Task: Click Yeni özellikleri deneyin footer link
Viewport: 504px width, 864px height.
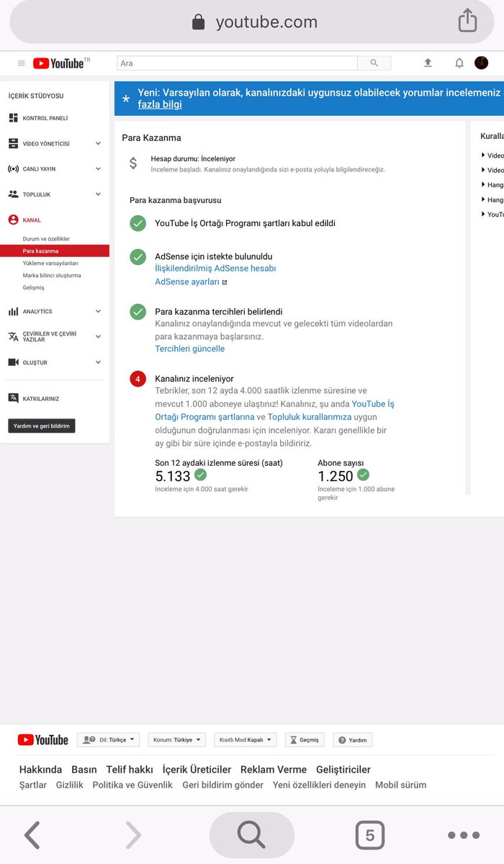Action: (x=319, y=785)
